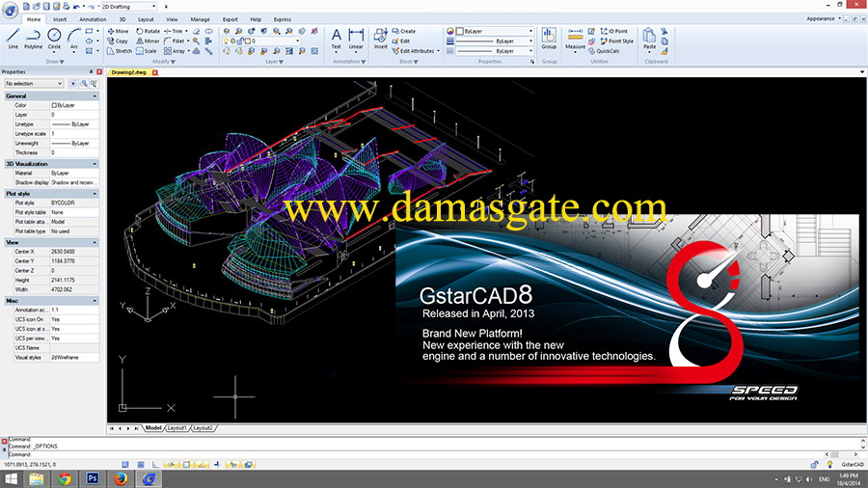Toggle grid display in status bar
The height and width of the screenshot is (488, 868).
pos(141,465)
